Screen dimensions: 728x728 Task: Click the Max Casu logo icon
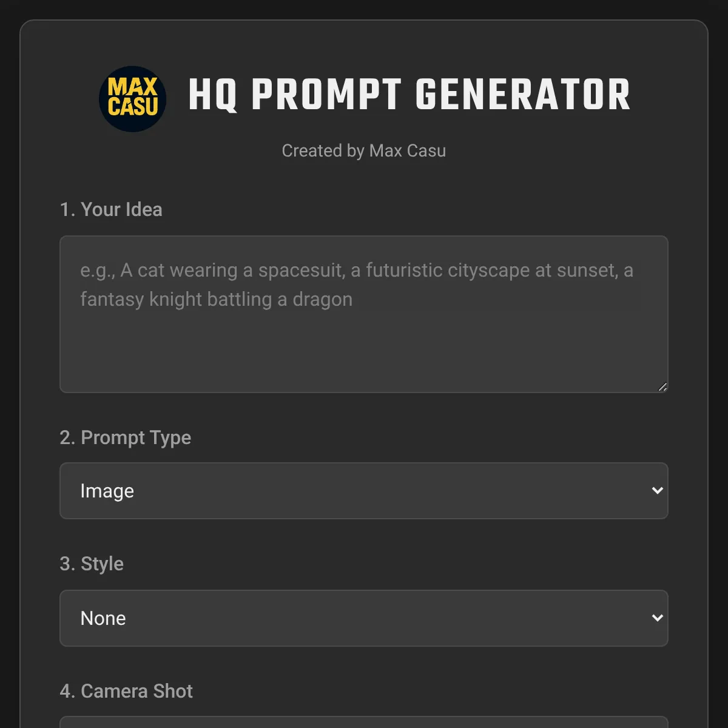click(132, 98)
